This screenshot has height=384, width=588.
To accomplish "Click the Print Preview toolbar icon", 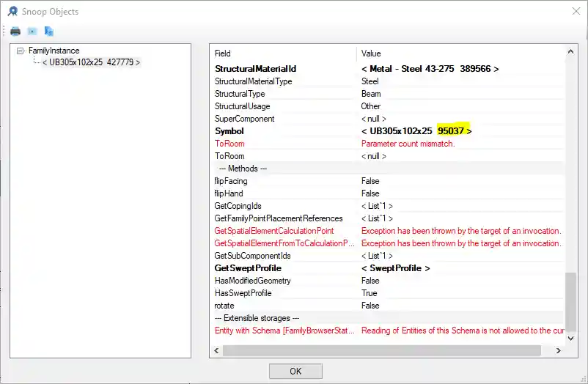I will pos(32,32).
